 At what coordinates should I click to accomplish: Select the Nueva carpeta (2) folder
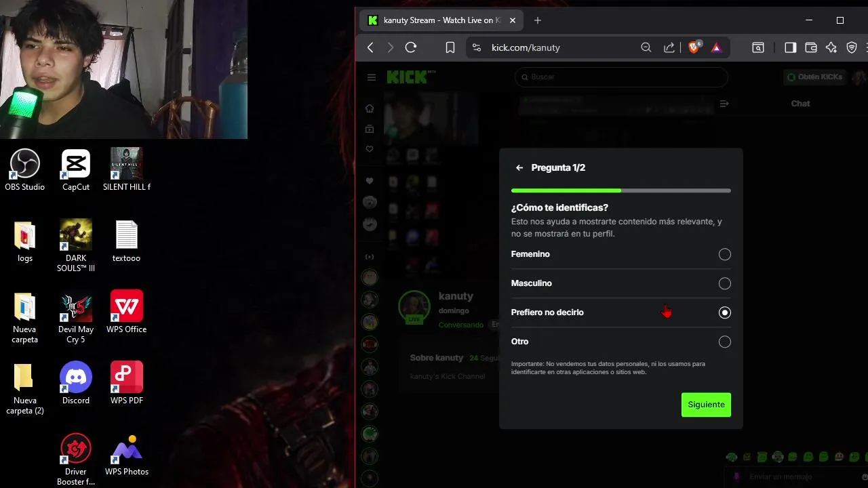click(x=25, y=389)
